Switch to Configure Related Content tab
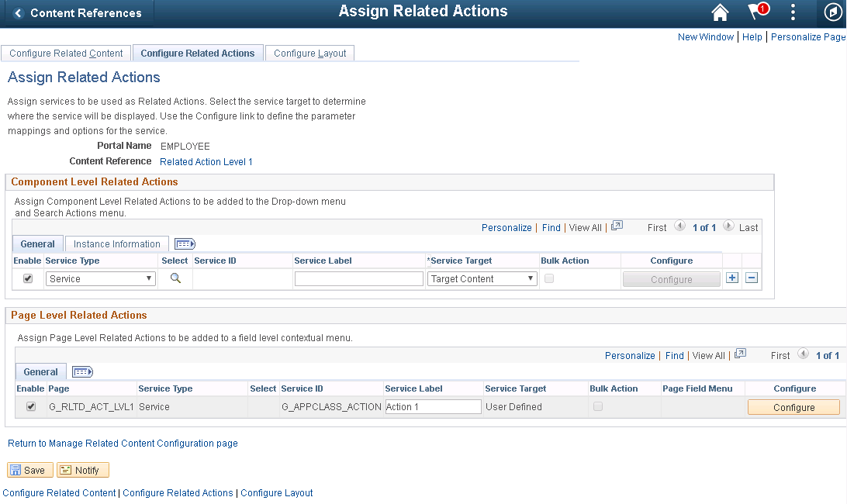The width and height of the screenshot is (847, 504). (x=66, y=54)
